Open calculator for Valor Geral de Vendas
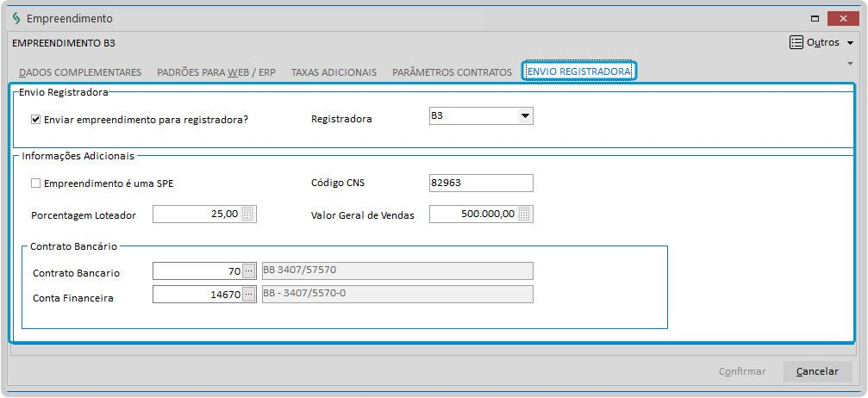 point(524,215)
